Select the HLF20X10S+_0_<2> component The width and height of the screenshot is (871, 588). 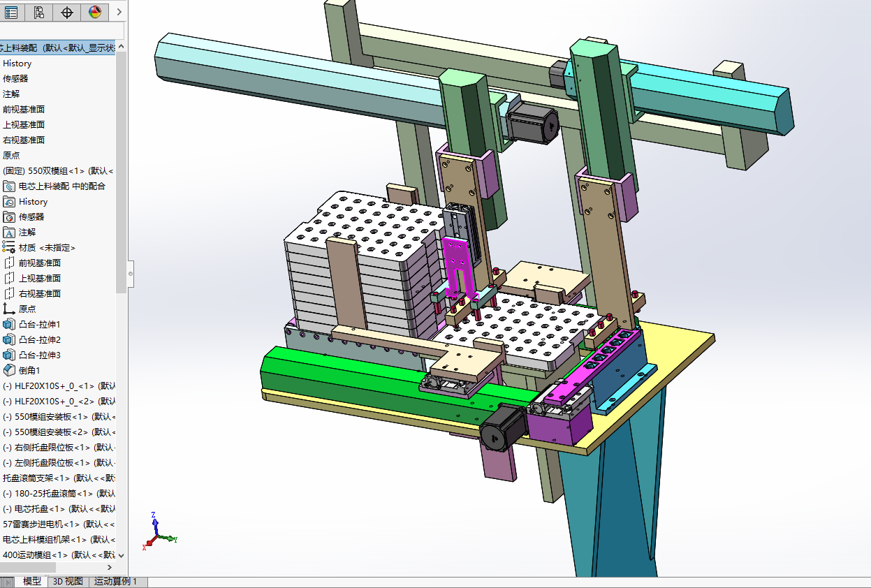pos(58,401)
